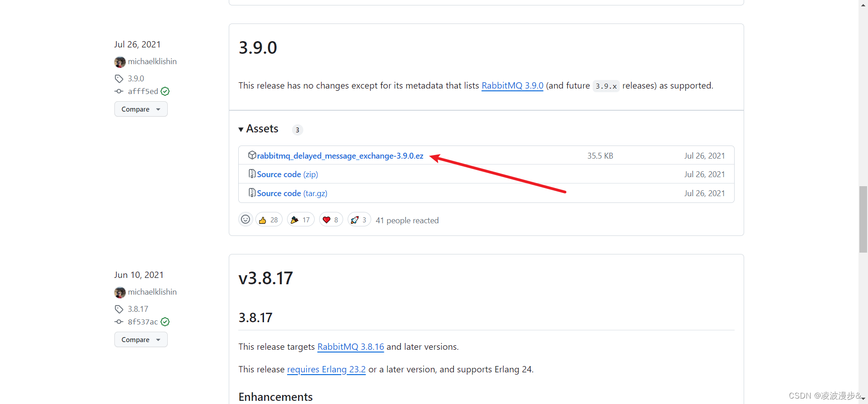Open the smiley add-reaction picker
868x404 pixels.
click(x=245, y=219)
